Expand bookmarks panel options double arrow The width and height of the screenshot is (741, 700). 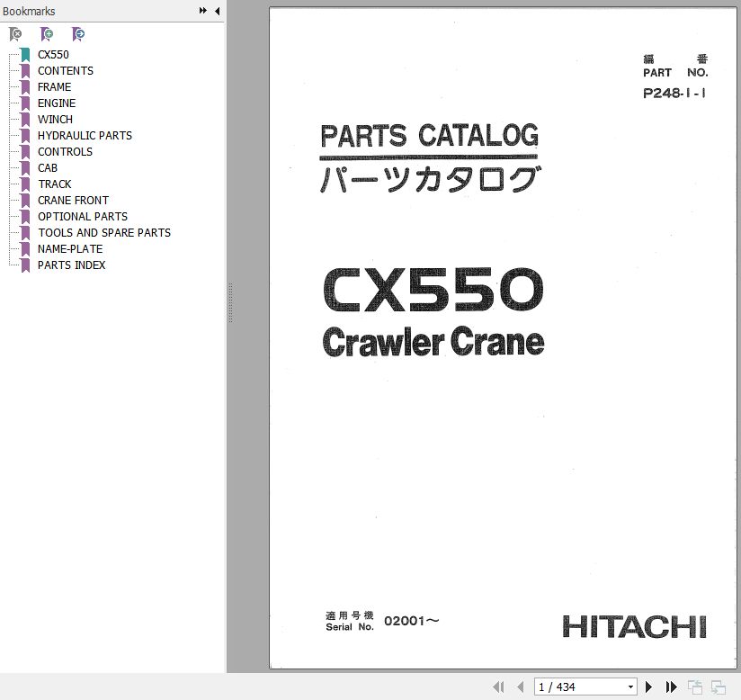[202, 11]
